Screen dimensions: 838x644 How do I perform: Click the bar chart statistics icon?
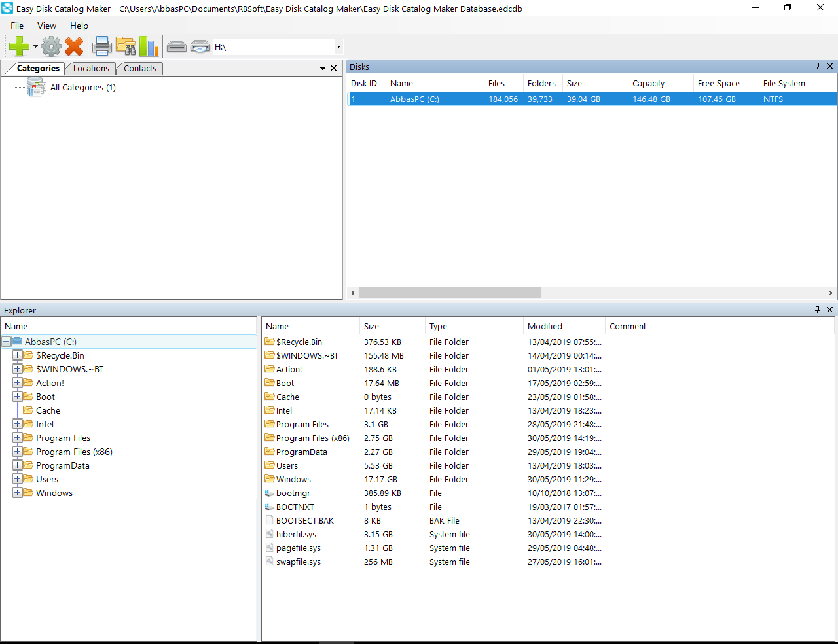[149, 46]
